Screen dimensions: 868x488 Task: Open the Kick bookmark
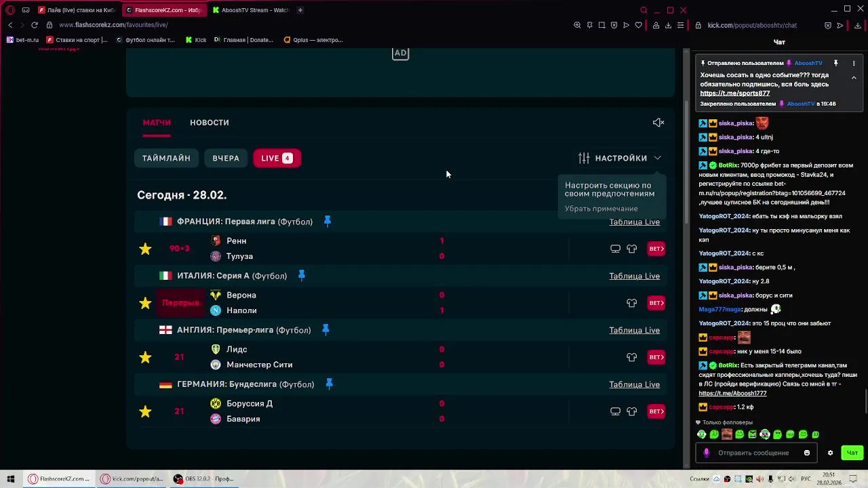tap(196, 40)
